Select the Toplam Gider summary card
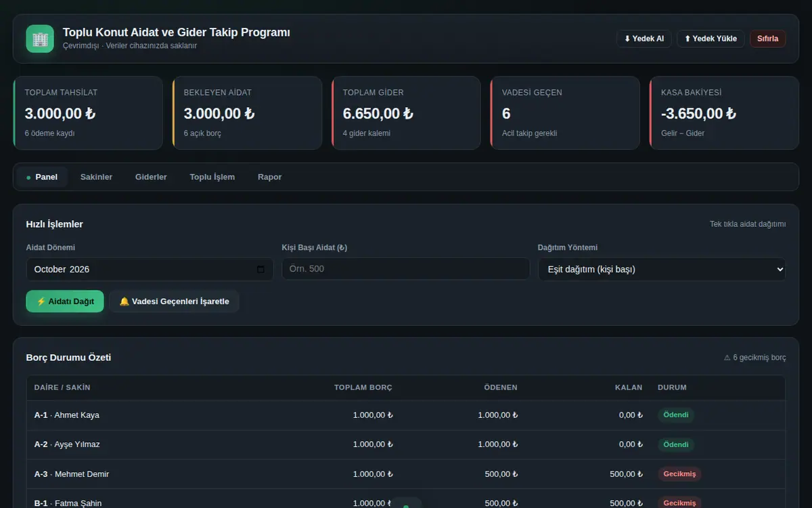 tap(406, 112)
